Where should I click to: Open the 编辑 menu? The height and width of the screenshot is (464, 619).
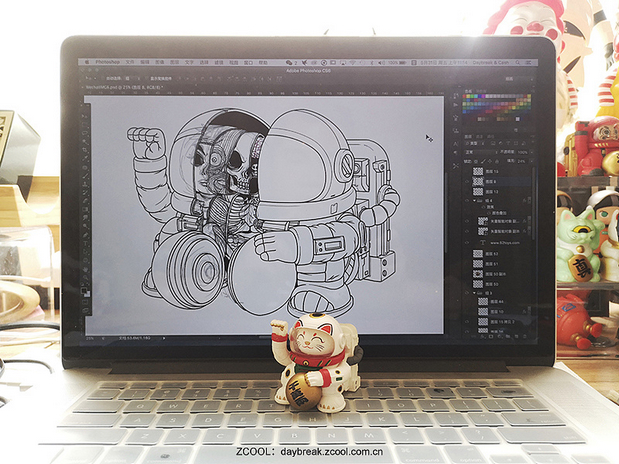(145, 62)
